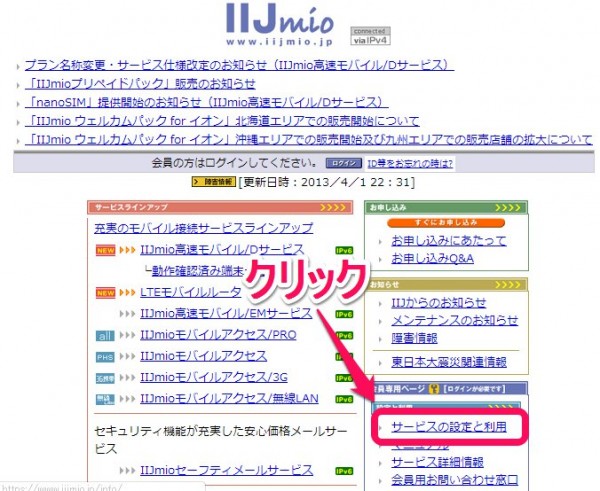Viewport: 600px width, 491px height.
Task: Open 「IIJmioプリペイドパック」販売のお知らせ link
Action: [x=140, y=83]
